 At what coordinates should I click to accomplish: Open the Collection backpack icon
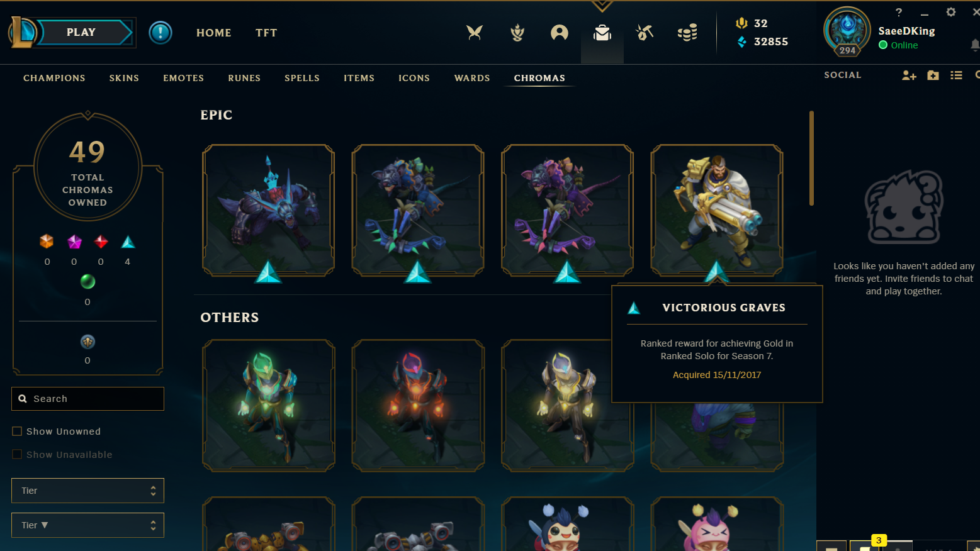(602, 33)
